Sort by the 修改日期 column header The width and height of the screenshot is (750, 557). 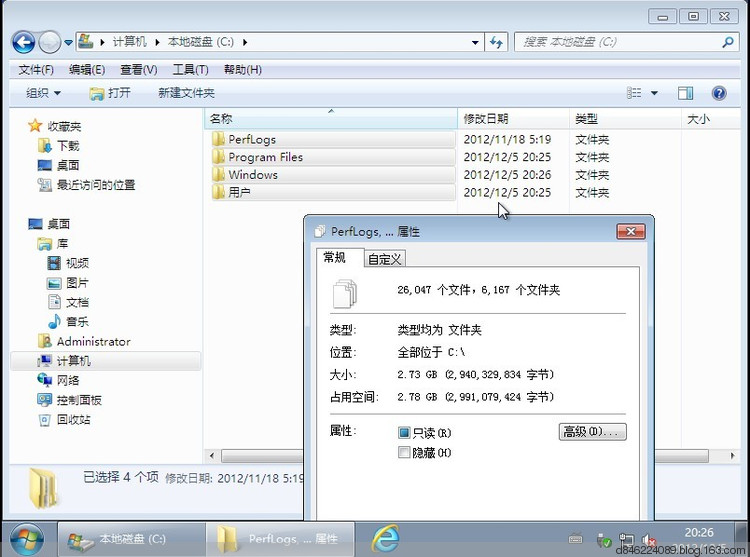point(513,119)
